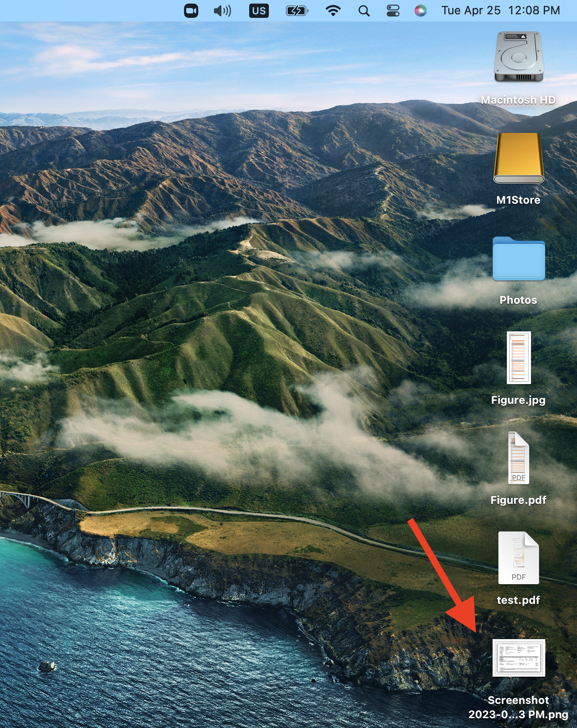Select the Macintosh HD drive icon
Viewport: 577px width, 728px height.
pos(518,57)
